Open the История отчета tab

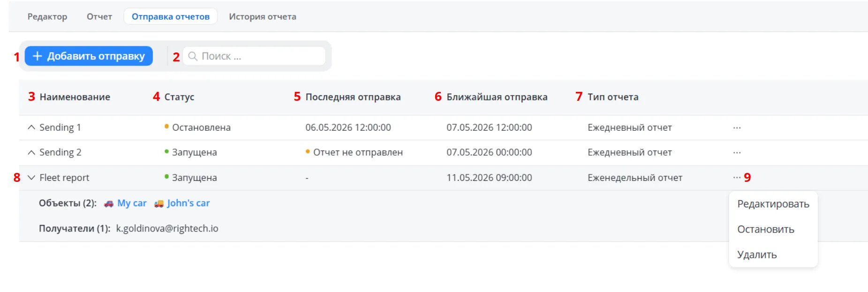tap(263, 16)
